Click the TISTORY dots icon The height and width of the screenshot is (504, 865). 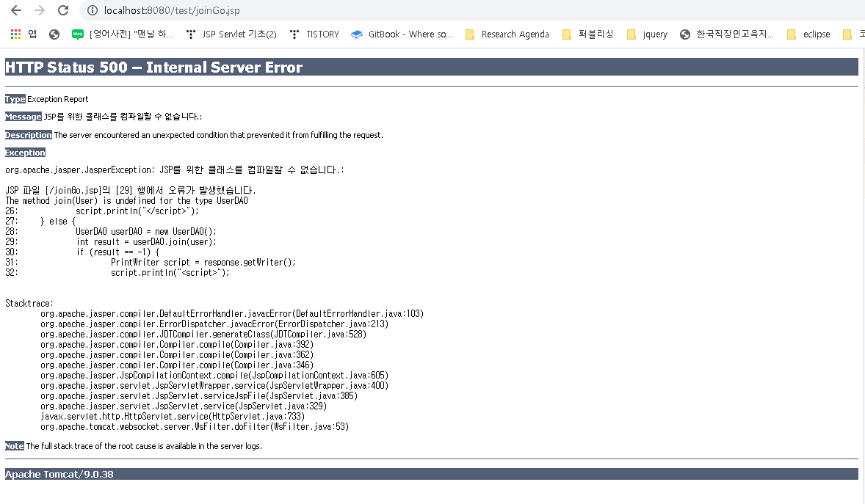(294, 34)
